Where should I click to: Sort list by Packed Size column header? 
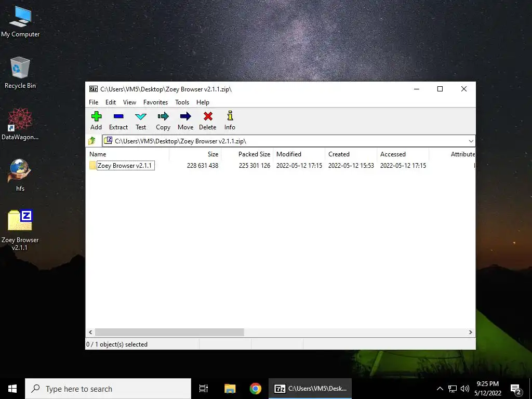click(x=254, y=154)
